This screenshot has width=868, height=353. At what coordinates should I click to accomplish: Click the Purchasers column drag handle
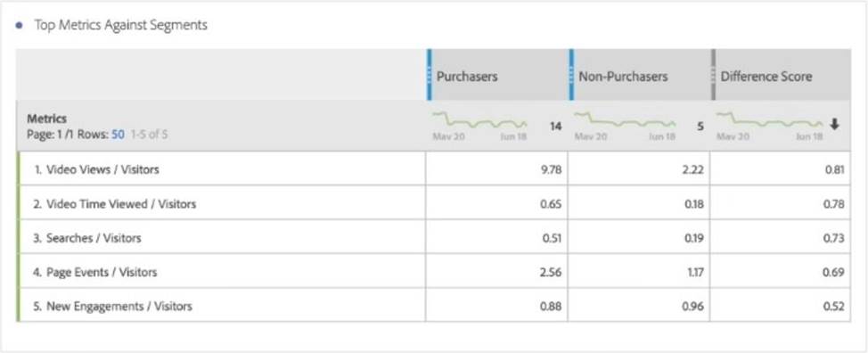[430, 75]
